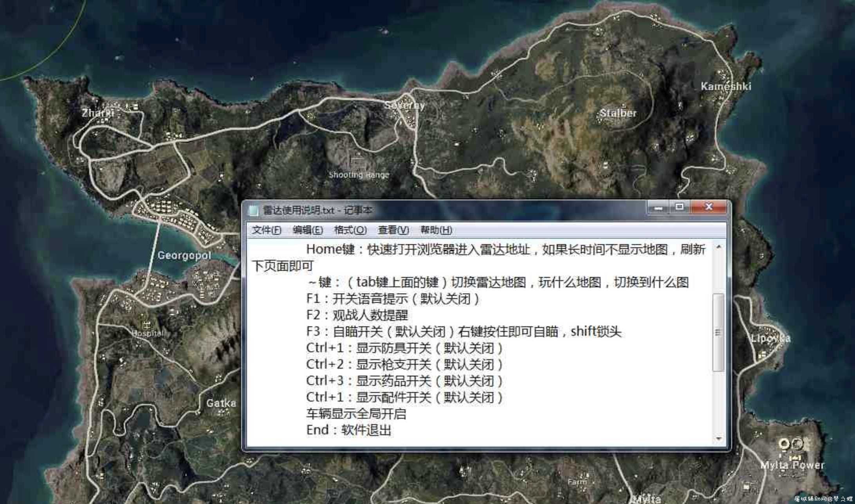Viewport: 855px width, 504px height.
Task: Click the Hospital label on the map
Action: 147,333
